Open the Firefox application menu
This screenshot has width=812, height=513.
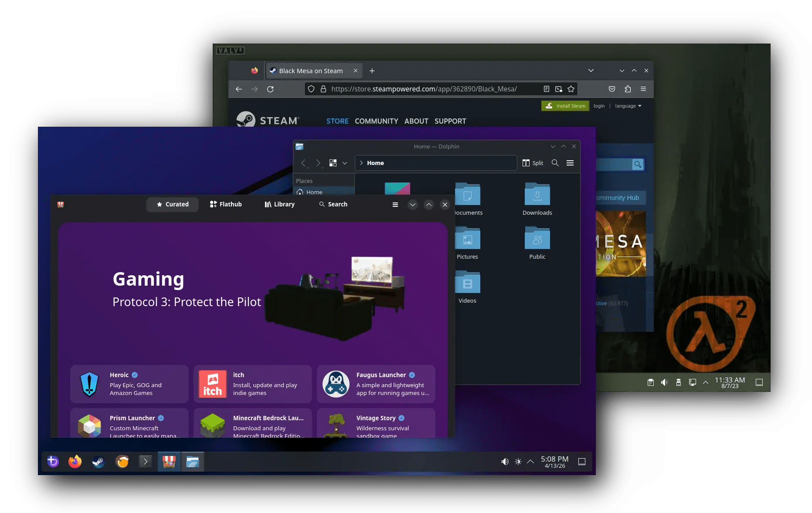[643, 89]
